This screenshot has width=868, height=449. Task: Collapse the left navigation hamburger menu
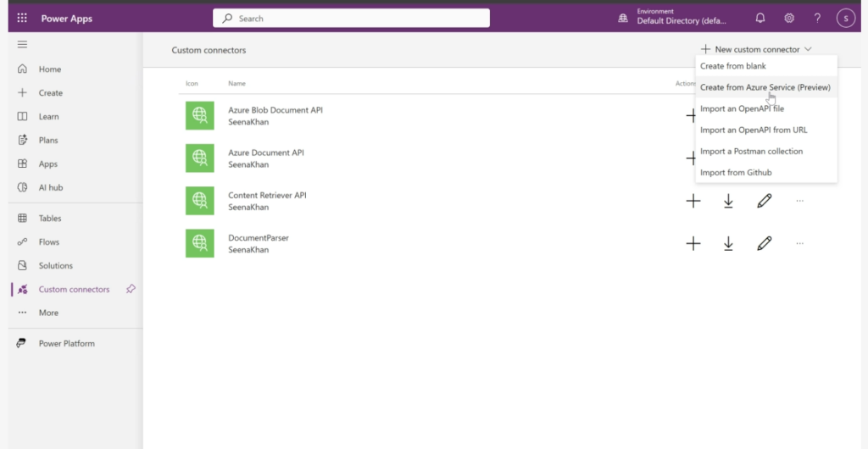tap(22, 44)
